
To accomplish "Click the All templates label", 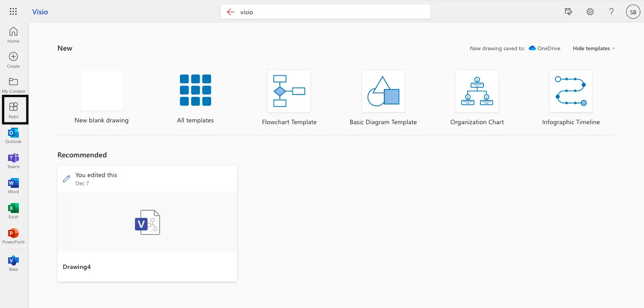I will coord(196,120).
